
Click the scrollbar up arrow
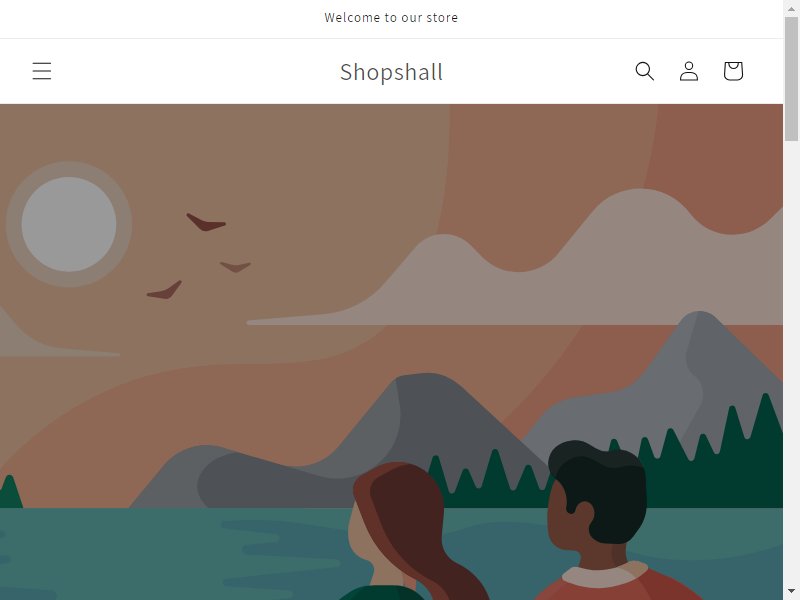[791, 7]
